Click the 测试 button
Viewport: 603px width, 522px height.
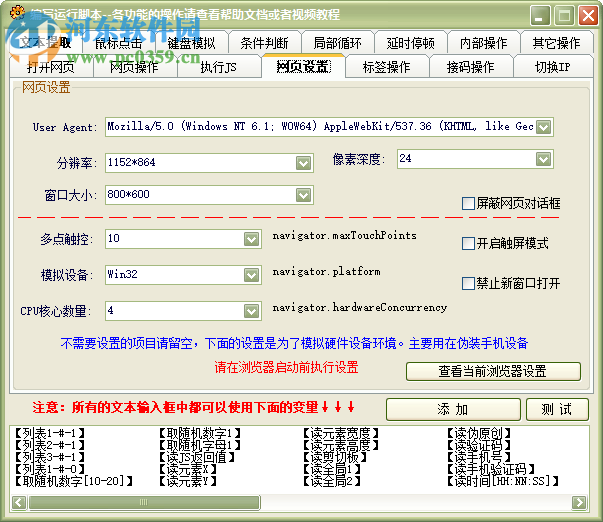coord(557,409)
